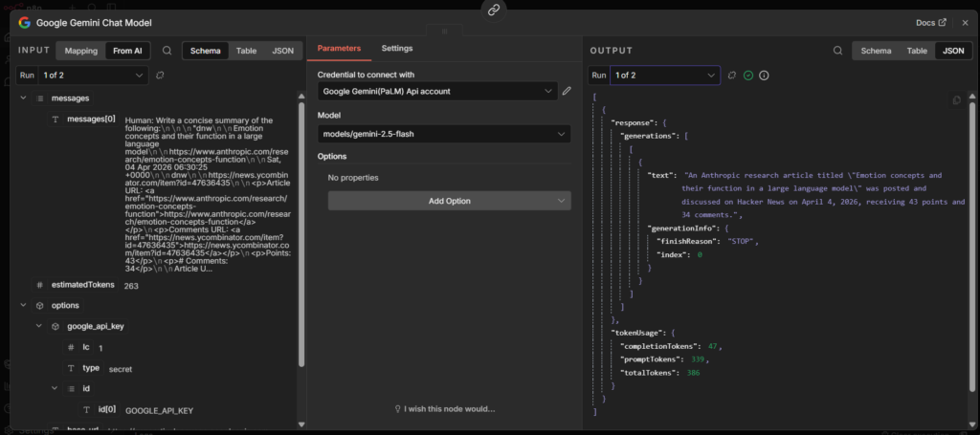The height and width of the screenshot is (435, 980).
Task: Open the Settings tab
Action: coord(397,48)
